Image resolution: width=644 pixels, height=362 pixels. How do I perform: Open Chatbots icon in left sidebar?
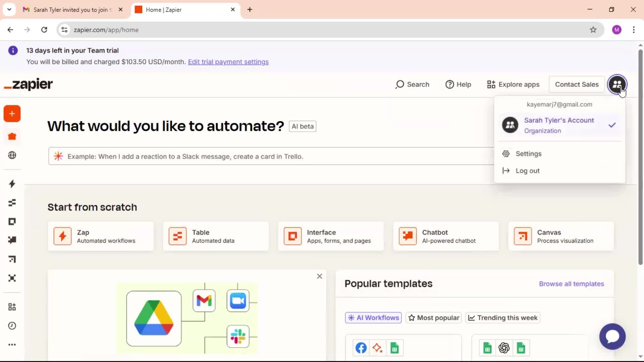tap(12, 240)
